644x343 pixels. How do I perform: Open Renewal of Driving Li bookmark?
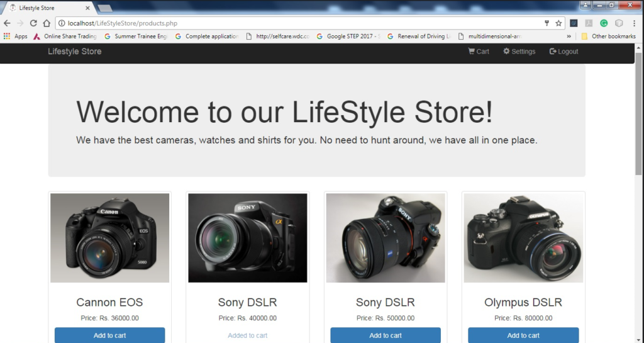[419, 36]
